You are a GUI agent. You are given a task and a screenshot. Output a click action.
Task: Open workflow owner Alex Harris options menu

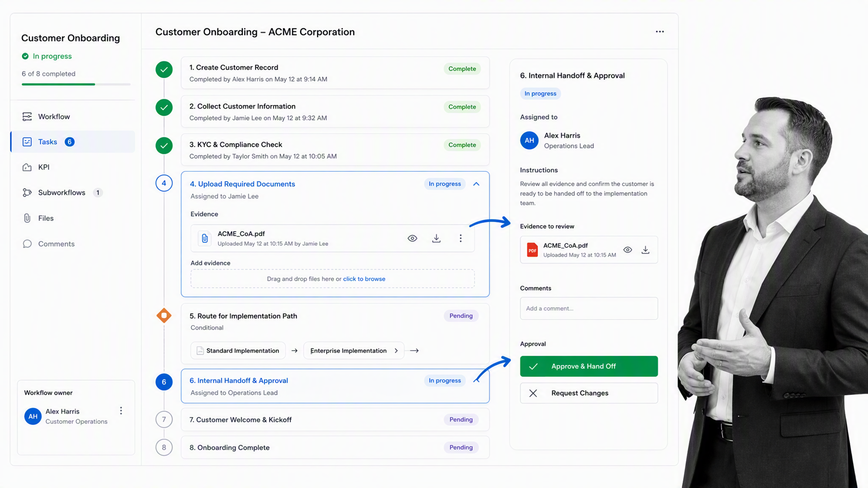coord(121,411)
